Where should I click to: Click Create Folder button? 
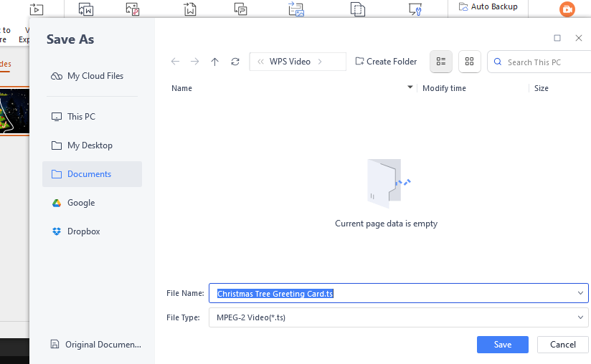coord(386,62)
